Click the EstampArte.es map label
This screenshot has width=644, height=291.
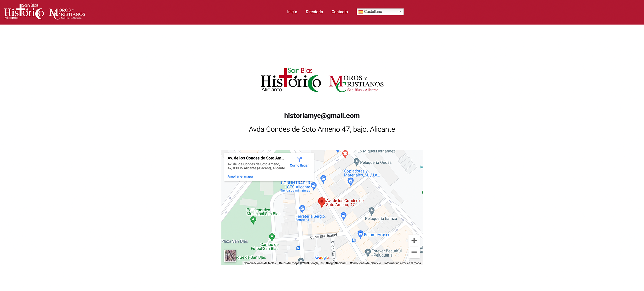pyautogui.click(x=377, y=235)
